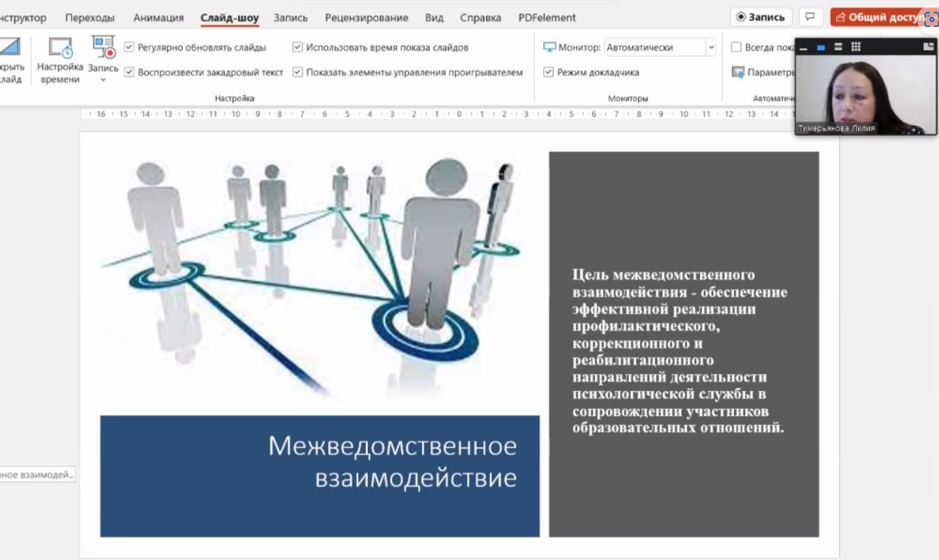Uncheck 'Регулярно обновлять слайды' checkbox
The height and width of the screenshot is (560, 939).
click(129, 47)
